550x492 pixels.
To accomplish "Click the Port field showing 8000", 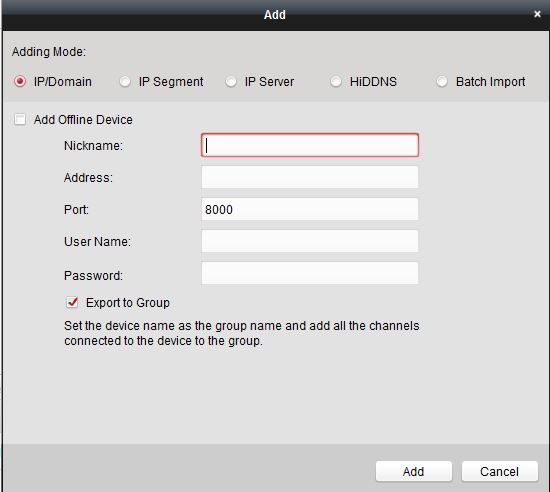I will coord(310,209).
